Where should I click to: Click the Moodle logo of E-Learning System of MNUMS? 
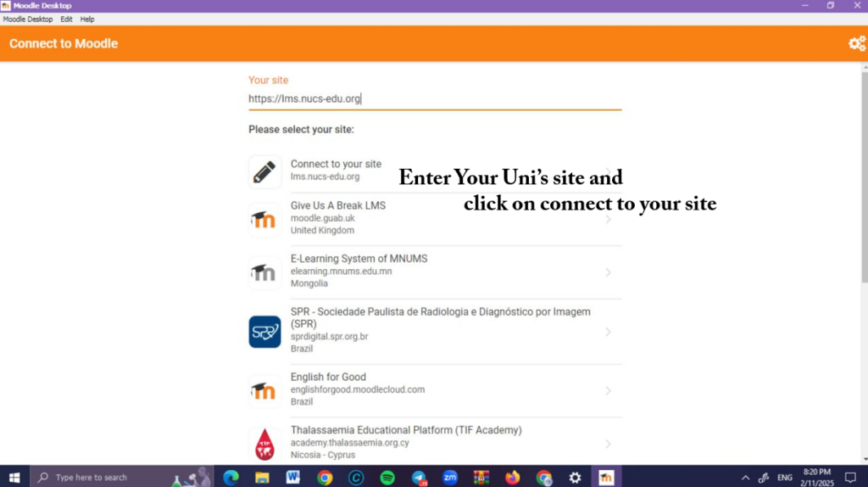tap(264, 272)
